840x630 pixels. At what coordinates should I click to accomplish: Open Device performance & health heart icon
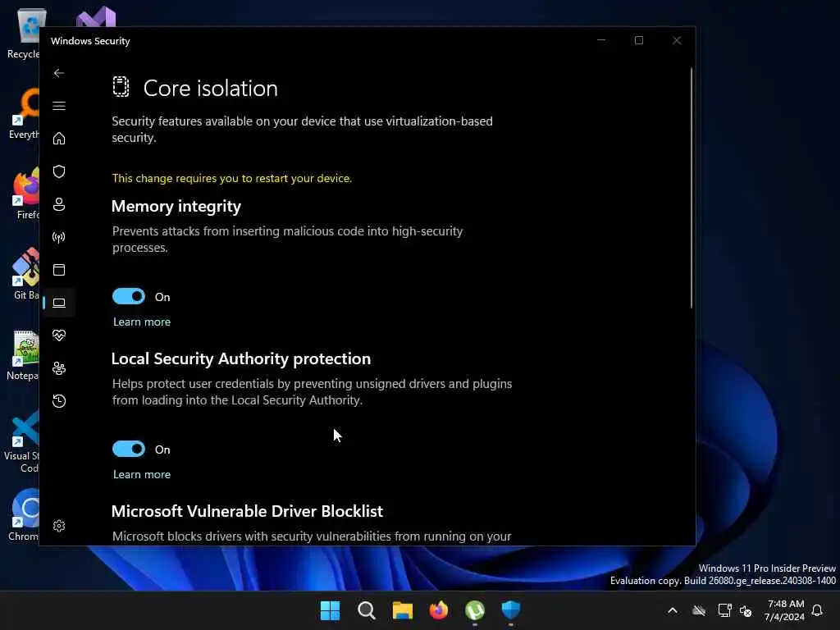59,336
